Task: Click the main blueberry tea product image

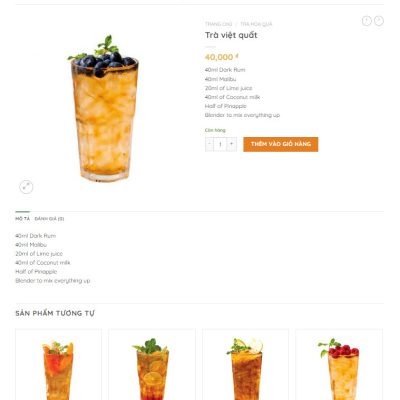Action: point(104,108)
